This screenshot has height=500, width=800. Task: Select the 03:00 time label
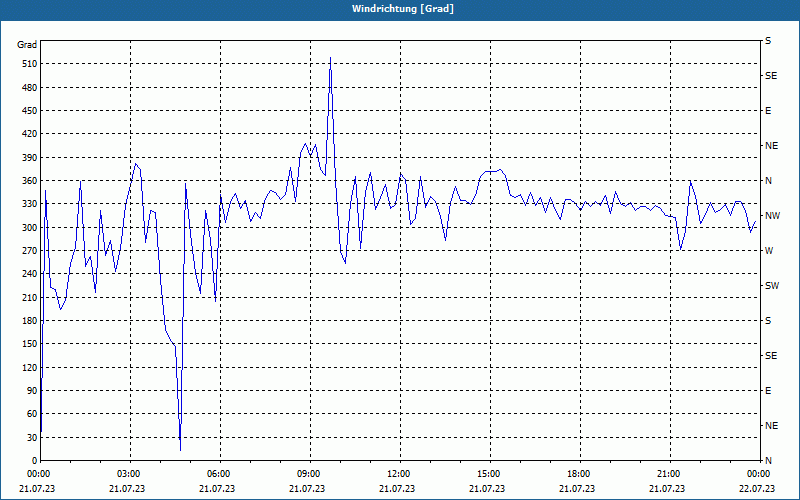pos(127,474)
